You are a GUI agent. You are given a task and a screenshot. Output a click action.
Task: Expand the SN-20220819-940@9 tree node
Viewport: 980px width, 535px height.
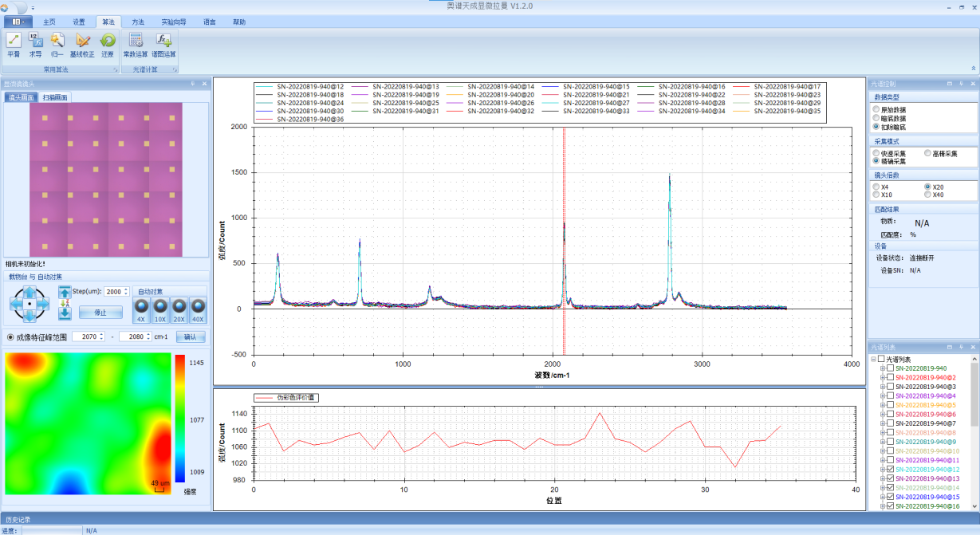point(883,442)
